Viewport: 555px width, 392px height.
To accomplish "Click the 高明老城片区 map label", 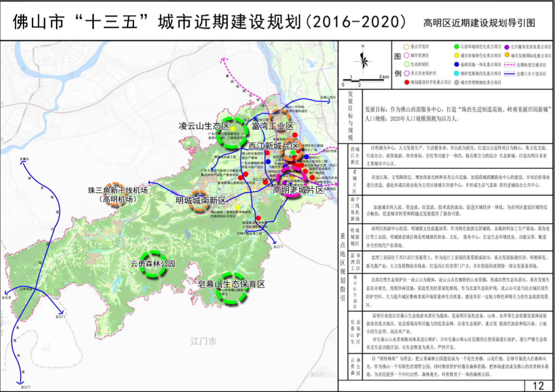I will click(298, 191).
